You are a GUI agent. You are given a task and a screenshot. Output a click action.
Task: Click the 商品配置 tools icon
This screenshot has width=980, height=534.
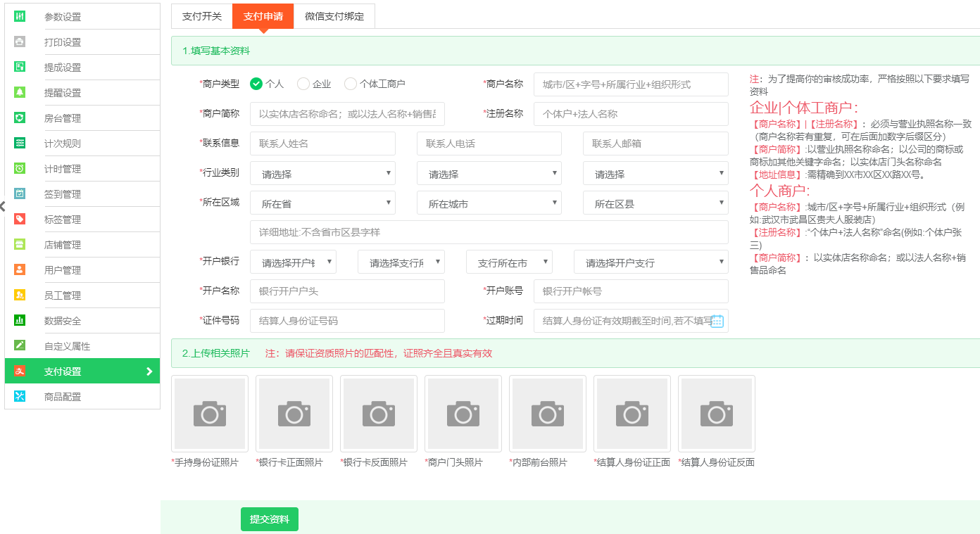[x=20, y=396]
